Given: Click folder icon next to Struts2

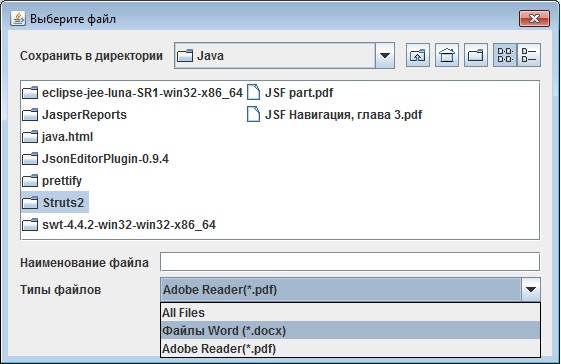Looking at the screenshot, I should (x=30, y=203).
